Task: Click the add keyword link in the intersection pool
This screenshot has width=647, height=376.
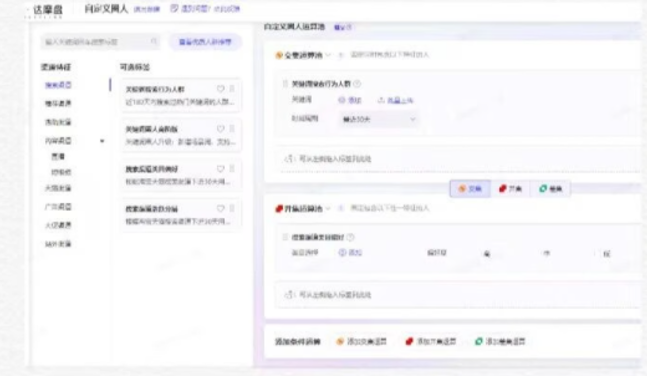Action: pyautogui.click(x=350, y=100)
